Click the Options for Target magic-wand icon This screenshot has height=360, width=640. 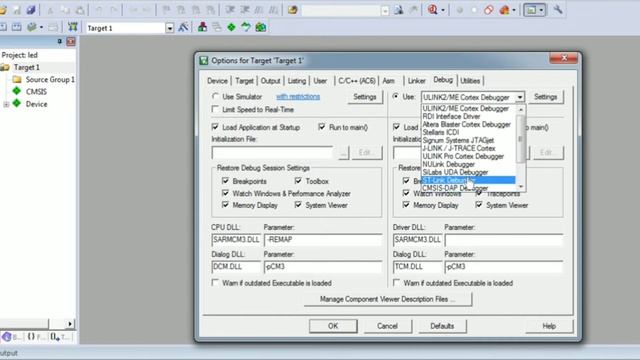(183, 27)
